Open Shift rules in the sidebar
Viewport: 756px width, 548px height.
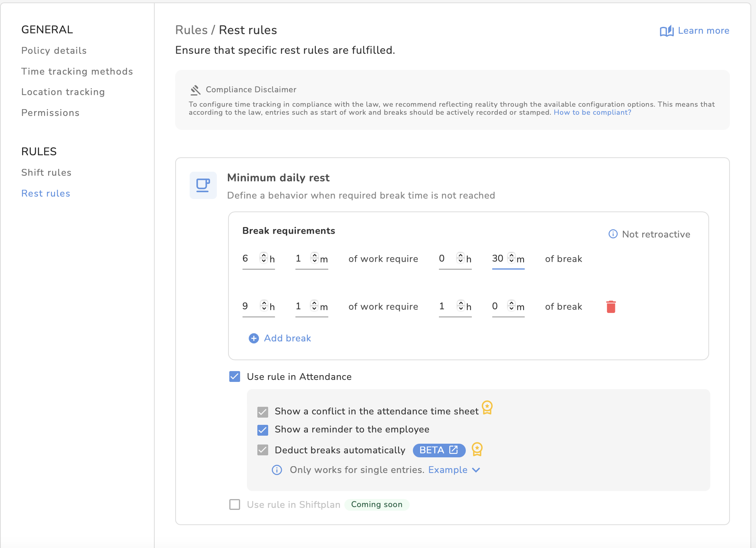(46, 173)
